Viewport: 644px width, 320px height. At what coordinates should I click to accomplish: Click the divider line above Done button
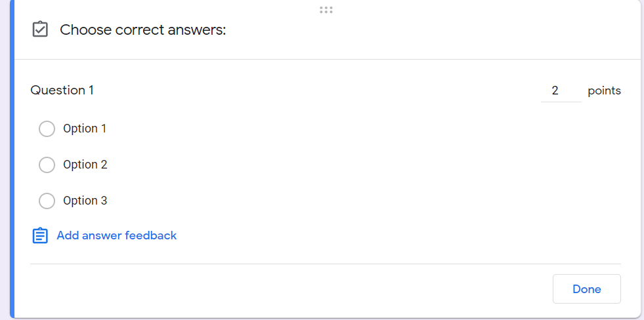pyautogui.click(x=326, y=264)
